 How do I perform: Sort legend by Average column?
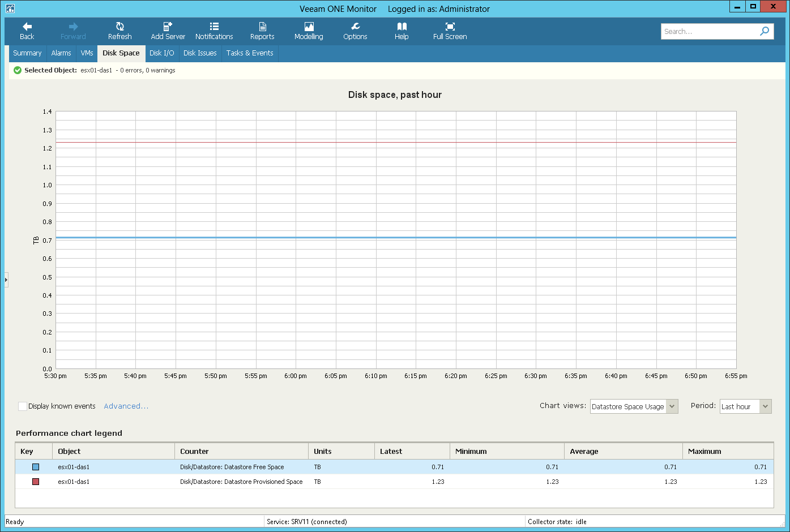tap(624, 451)
